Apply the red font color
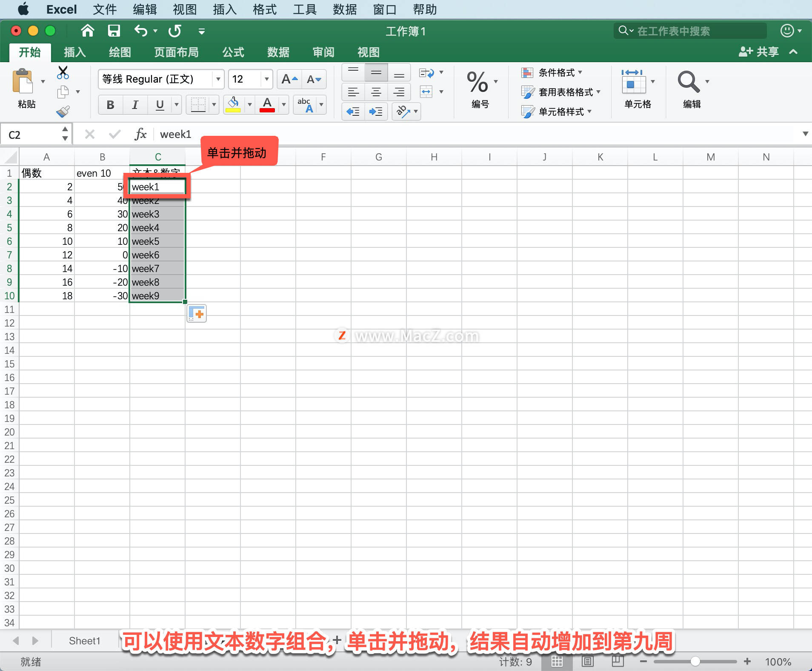Image resolution: width=812 pixels, height=671 pixels. tap(266, 104)
